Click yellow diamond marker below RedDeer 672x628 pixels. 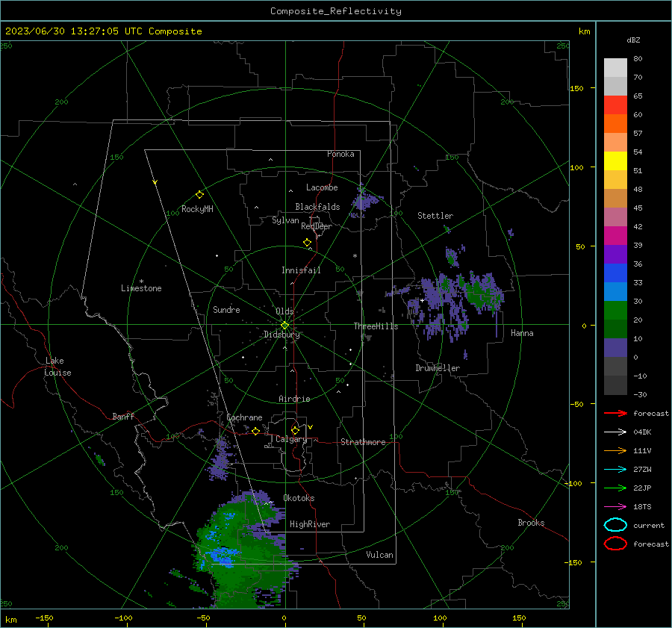point(307,243)
